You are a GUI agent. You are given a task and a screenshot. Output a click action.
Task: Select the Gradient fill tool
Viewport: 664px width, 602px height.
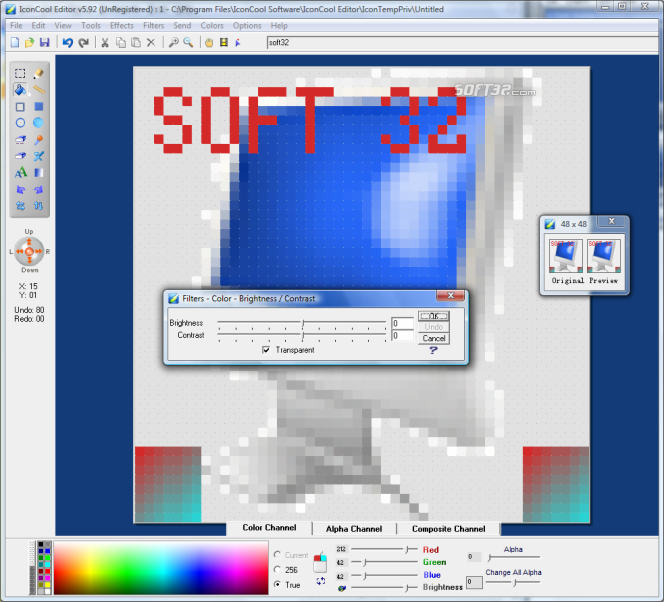click(39, 173)
